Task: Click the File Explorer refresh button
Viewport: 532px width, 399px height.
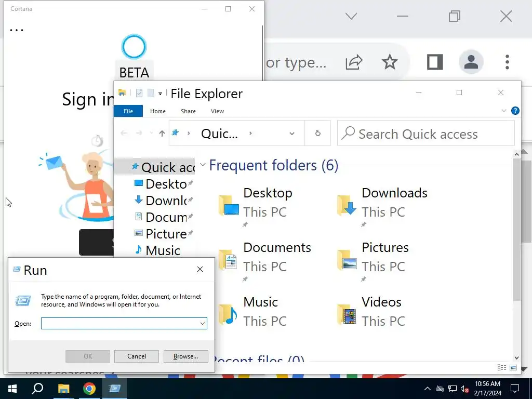Action: (x=317, y=134)
